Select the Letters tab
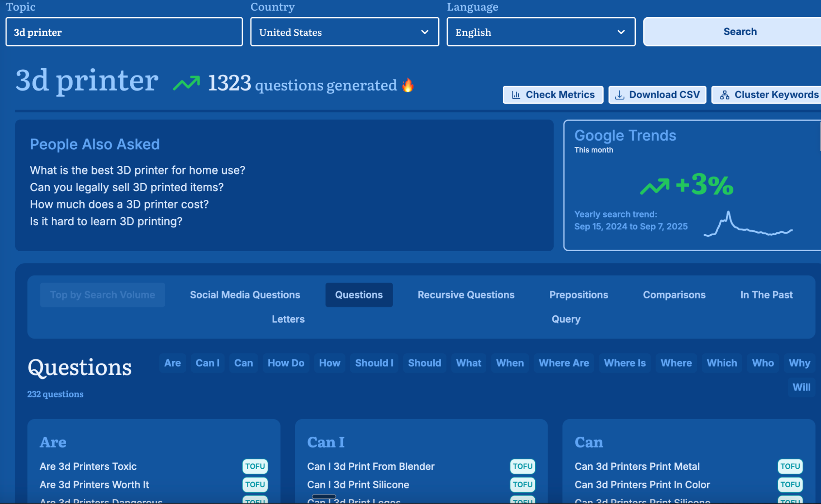The width and height of the screenshot is (821, 504). point(288,319)
